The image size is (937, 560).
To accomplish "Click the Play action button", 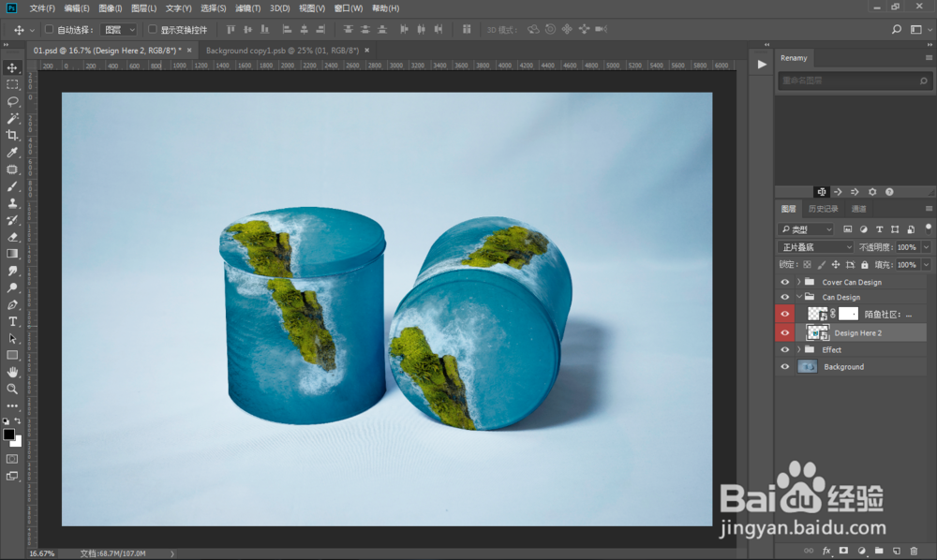I will pyautogui.click(x=761, y=65).
